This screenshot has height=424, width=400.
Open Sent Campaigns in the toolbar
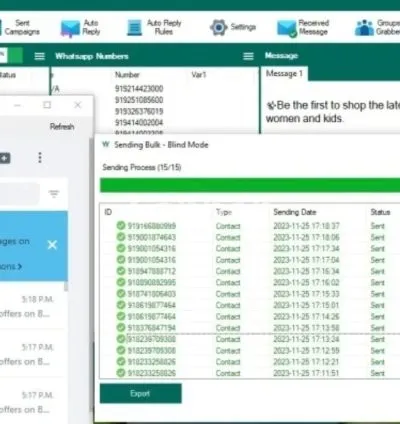point(20,27)
